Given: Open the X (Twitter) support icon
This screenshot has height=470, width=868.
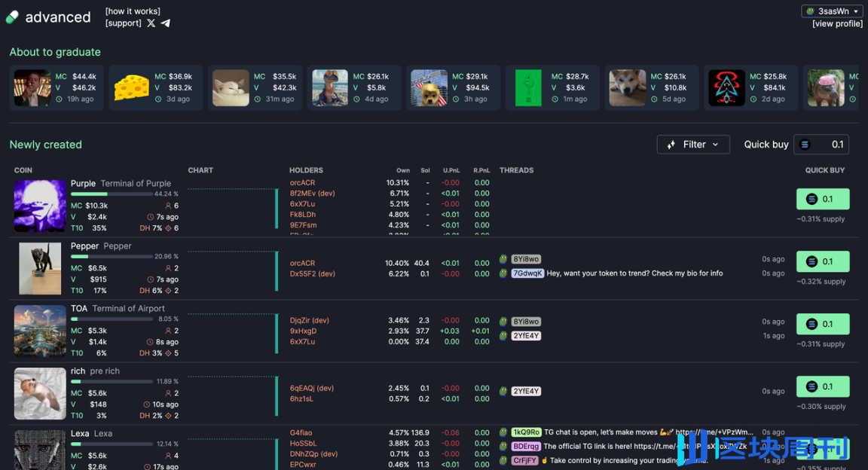Looking at the screenshot, I should tap(151, 23).
